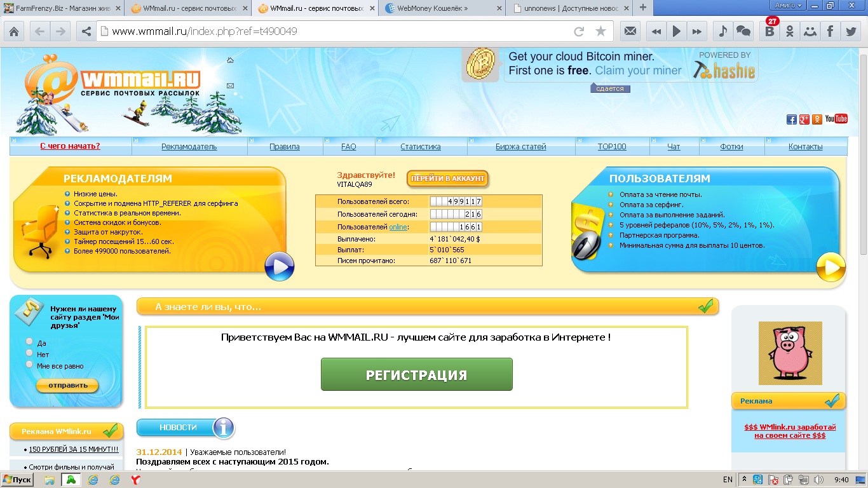Open the Рекламодатель menu item
This screenshot has height=488, width=868.
[189, 147]
